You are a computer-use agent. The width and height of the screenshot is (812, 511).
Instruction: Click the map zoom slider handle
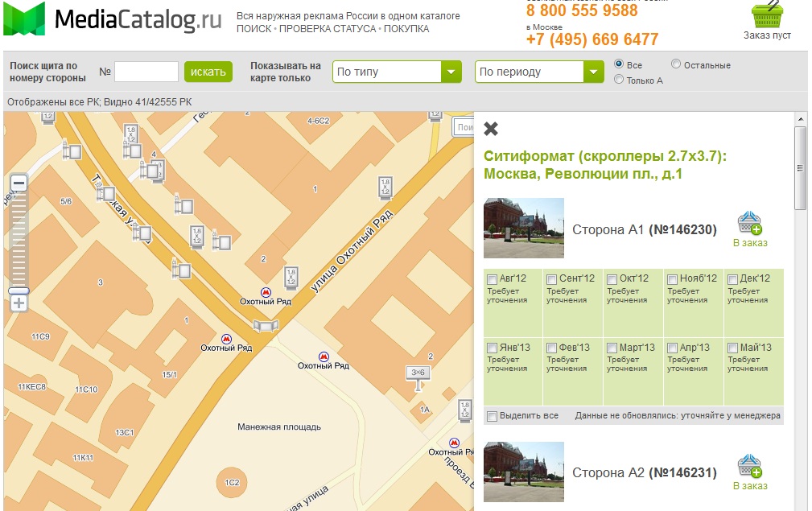(x=19, y=291)
